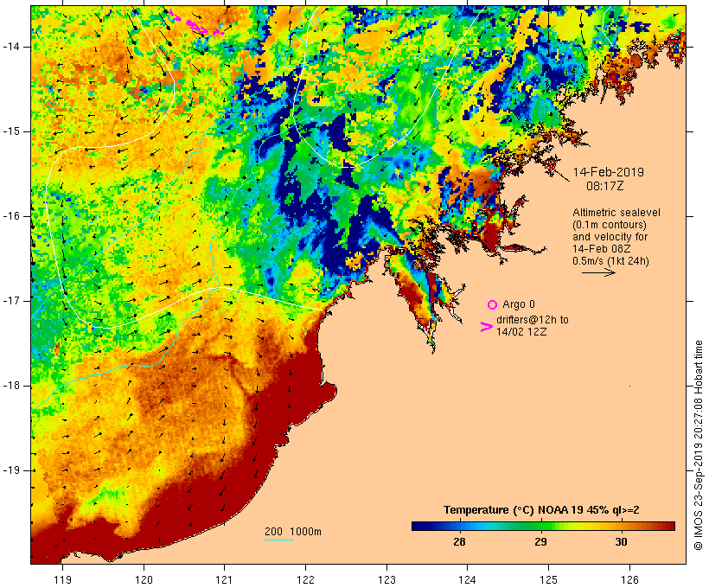
Task: Click the magenta drifter track at top of map
Action: pyautogui.click(x=195, y=24)
